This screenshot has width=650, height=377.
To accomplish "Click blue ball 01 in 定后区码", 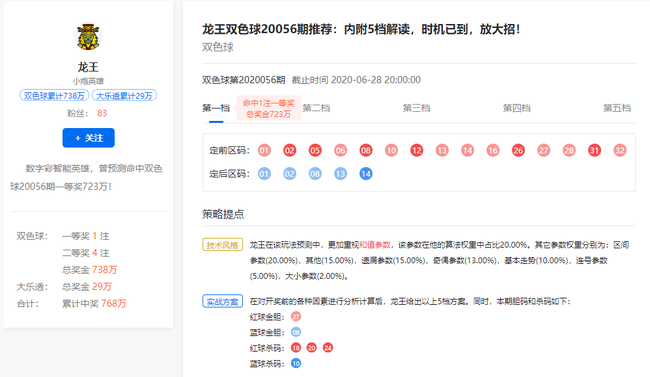I will pyautogui.click(x=264, y=173).
